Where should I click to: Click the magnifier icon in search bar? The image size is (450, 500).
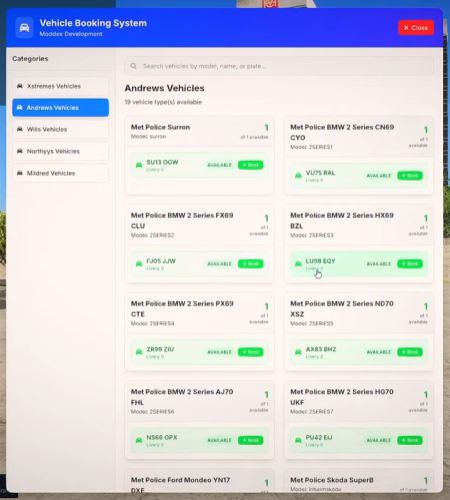pos(134,66)
